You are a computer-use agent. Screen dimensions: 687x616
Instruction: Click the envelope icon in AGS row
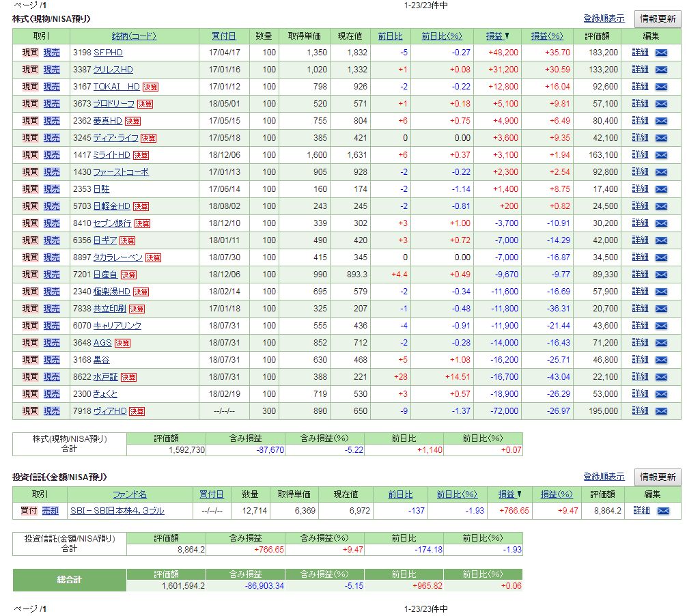[661, 343]
